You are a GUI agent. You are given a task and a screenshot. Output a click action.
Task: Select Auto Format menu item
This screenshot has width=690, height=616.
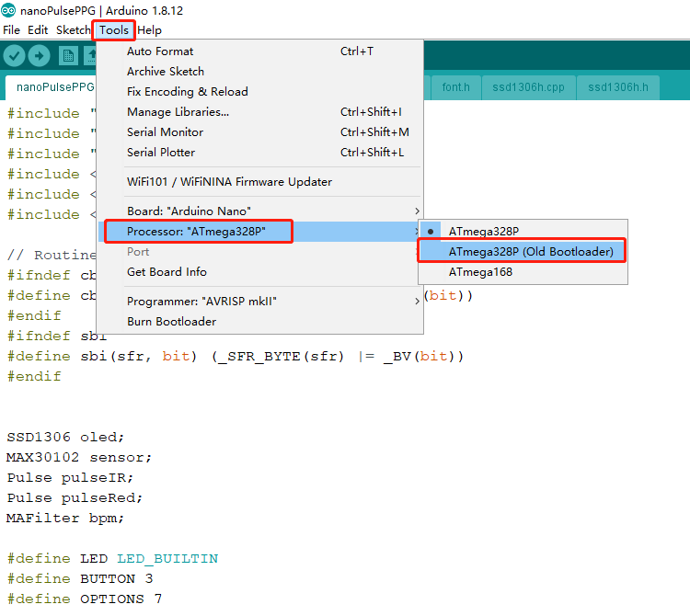pyautogui.click(x=160, y=51)
